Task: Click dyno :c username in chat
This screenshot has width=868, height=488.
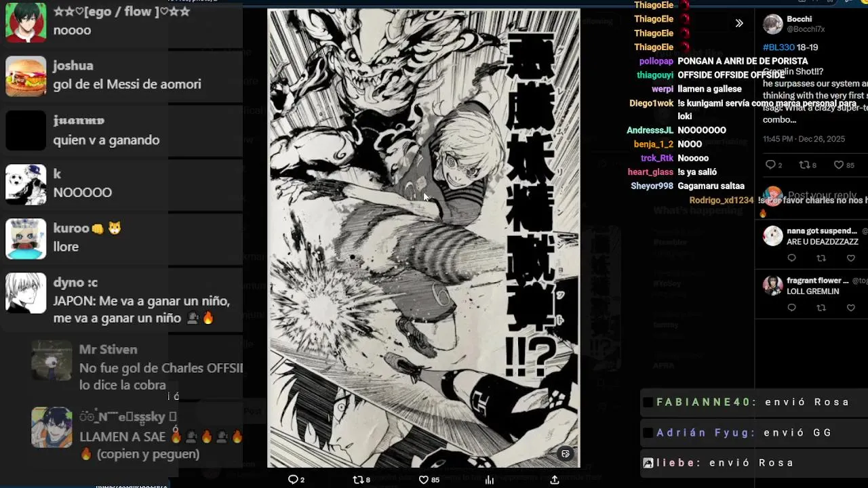Action: [75, 283]
